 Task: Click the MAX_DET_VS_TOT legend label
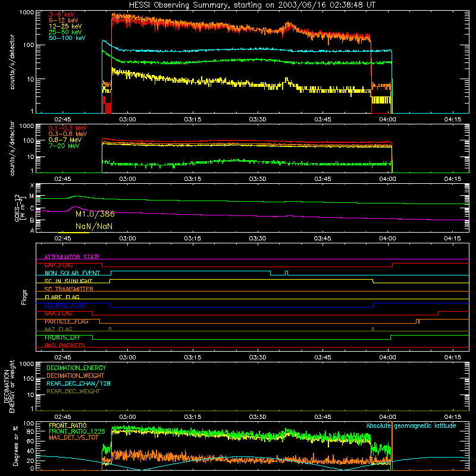(x=74, y=437)
